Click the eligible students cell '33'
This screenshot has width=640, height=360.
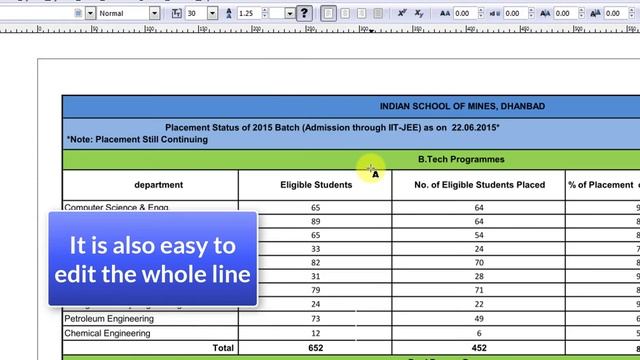pos(316,249)
